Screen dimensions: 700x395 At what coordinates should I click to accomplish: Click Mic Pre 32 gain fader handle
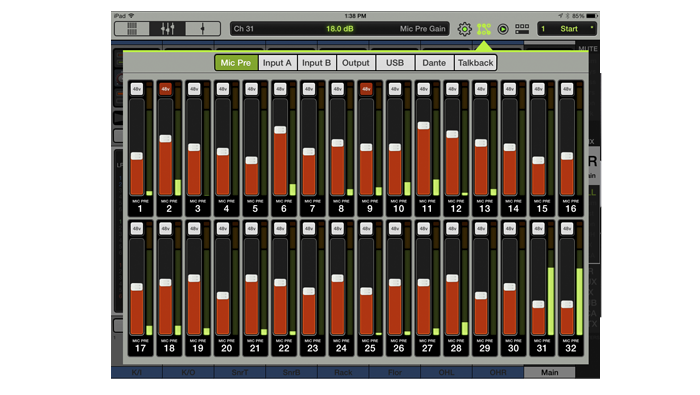click(567, 305)
